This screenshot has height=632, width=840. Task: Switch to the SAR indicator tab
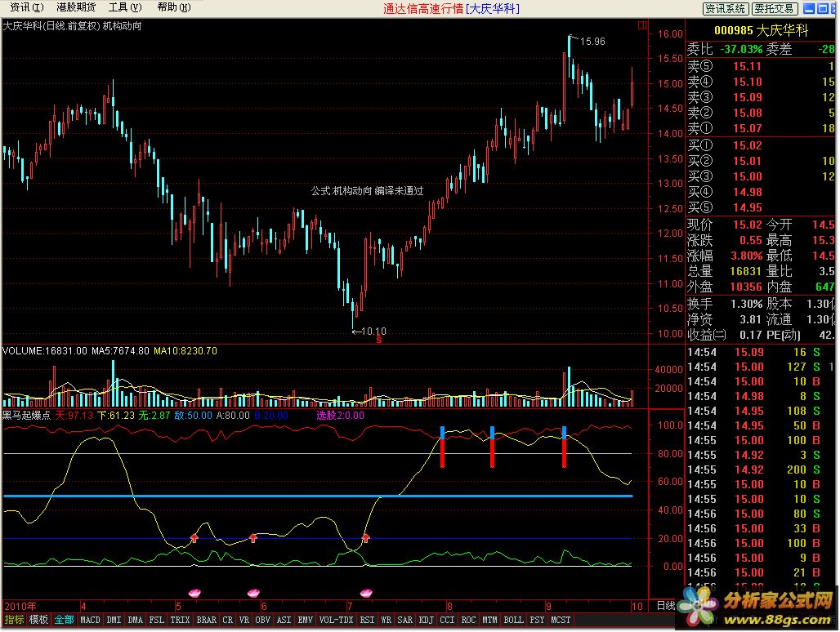[x=405, y=620]
